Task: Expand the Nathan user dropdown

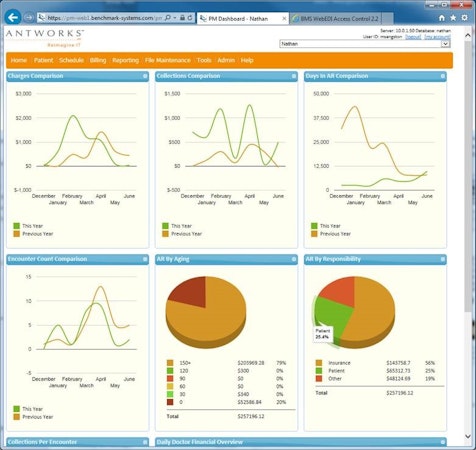Action: point(445,44)
